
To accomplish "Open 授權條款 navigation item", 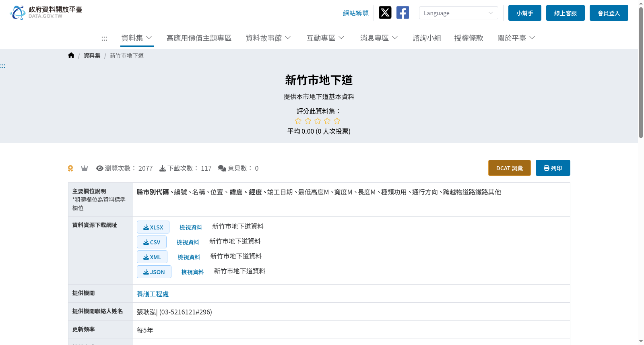I will pyautogui.click(x=469, y=38).
